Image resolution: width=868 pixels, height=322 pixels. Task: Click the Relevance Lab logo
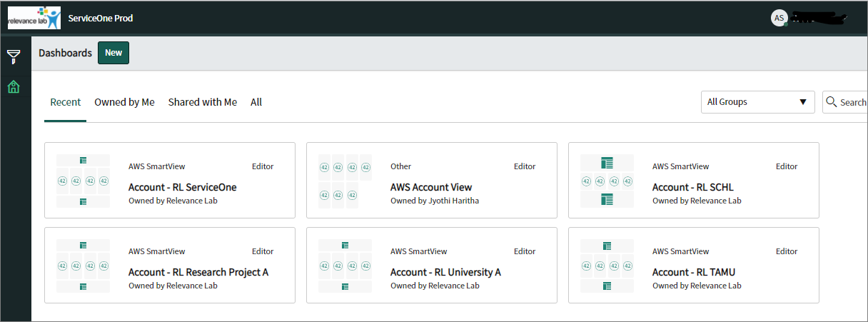[x=34, y=18]
